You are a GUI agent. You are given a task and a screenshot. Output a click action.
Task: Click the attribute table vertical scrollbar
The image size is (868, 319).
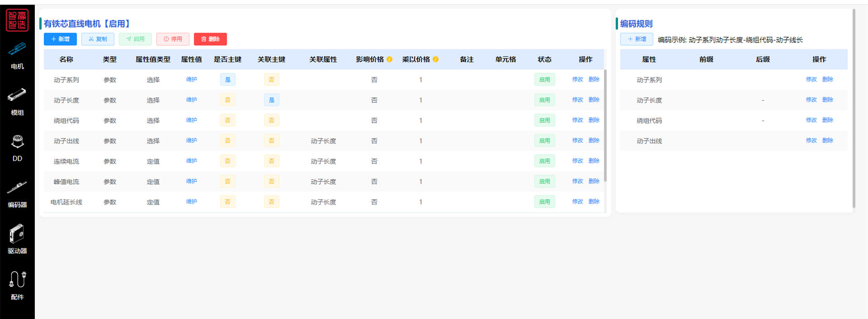tap(605, 127)
